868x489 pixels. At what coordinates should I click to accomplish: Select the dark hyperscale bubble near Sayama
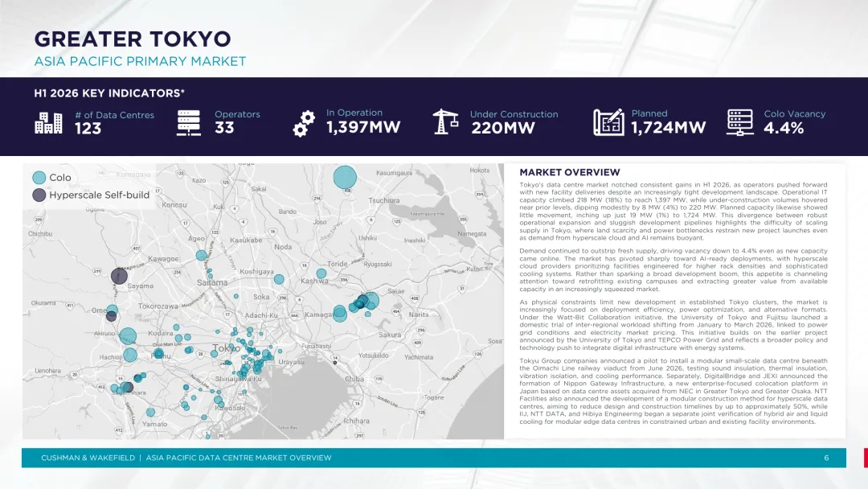point(119,276)
